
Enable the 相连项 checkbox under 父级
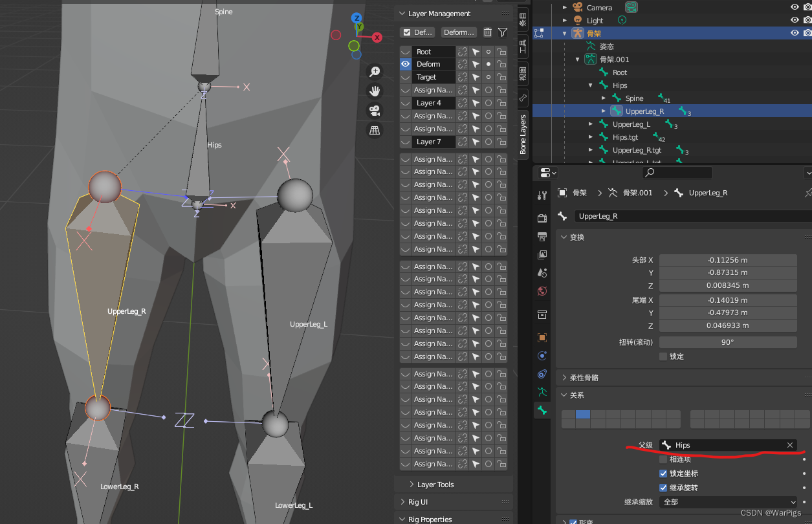[663, 459]
